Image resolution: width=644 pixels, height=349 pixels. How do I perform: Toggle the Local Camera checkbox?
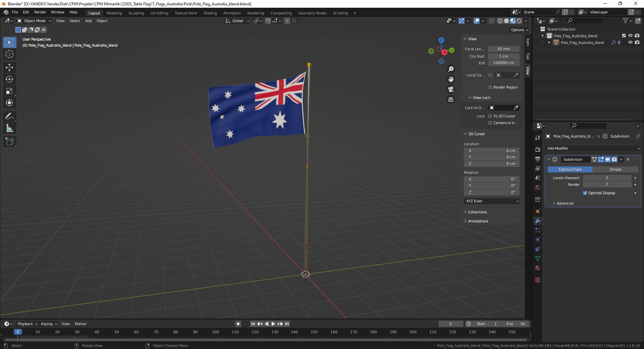(x=490, y=75)
